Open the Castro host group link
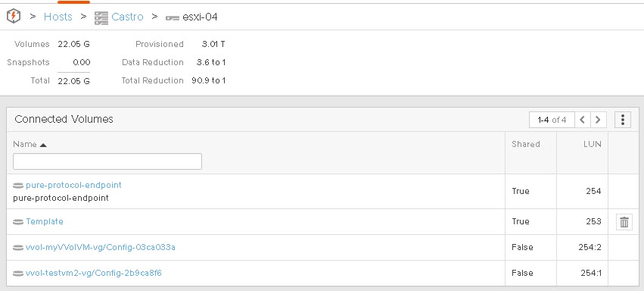The image size is (644, 291). click(x=127, y=17)
